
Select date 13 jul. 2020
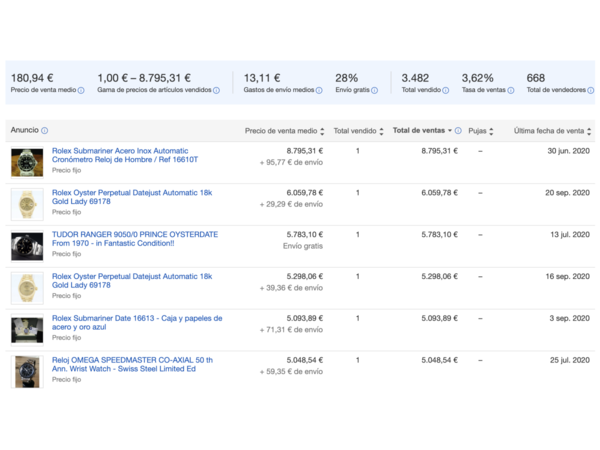click(570, 235)
